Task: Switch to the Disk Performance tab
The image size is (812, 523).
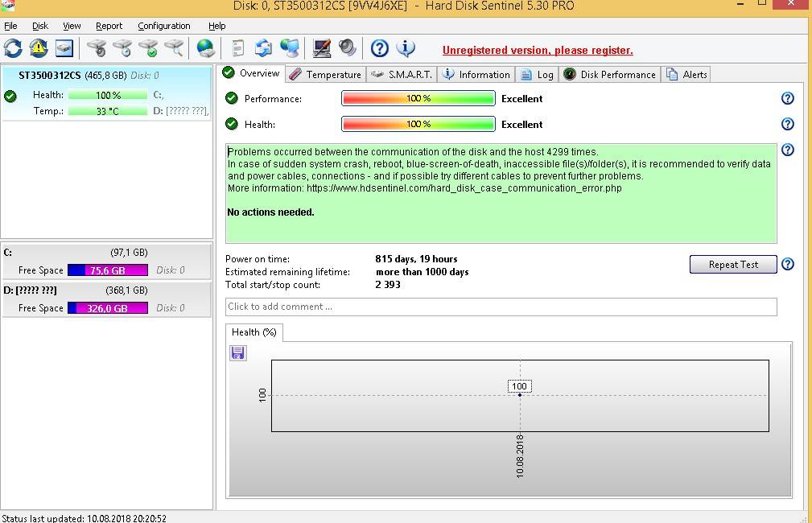Action: [x=610, y=75]
